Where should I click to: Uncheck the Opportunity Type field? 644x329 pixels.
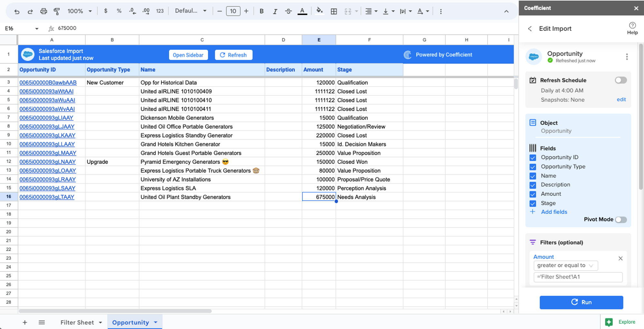pos(533,167)
